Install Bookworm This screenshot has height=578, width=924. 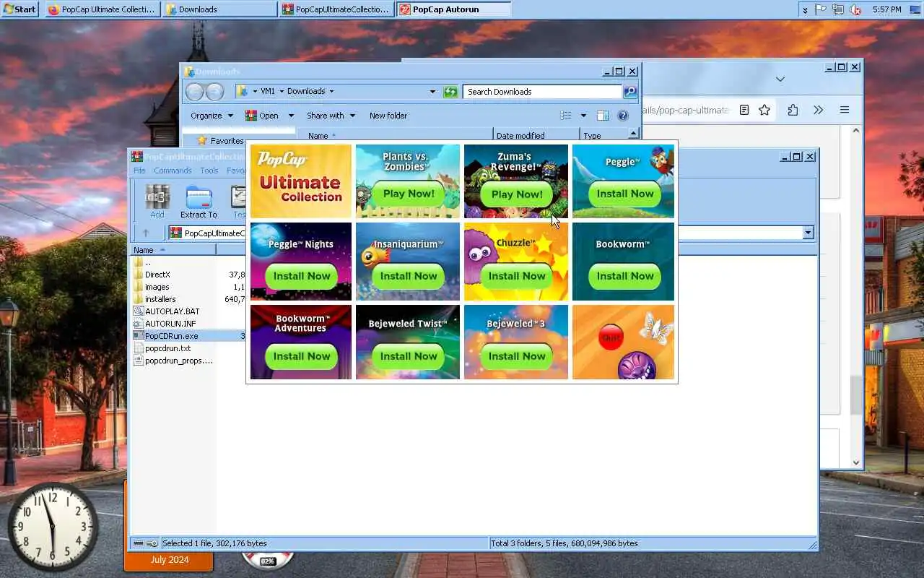tap(625, 276)
